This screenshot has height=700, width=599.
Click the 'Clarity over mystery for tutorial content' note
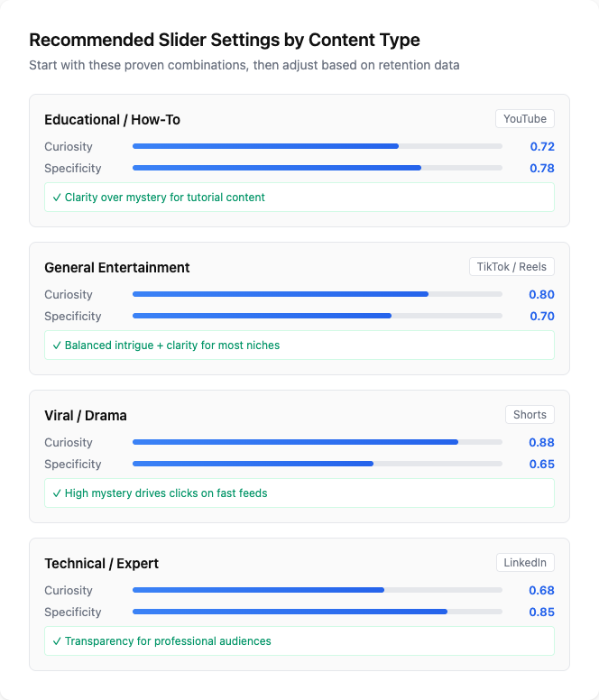299,198
